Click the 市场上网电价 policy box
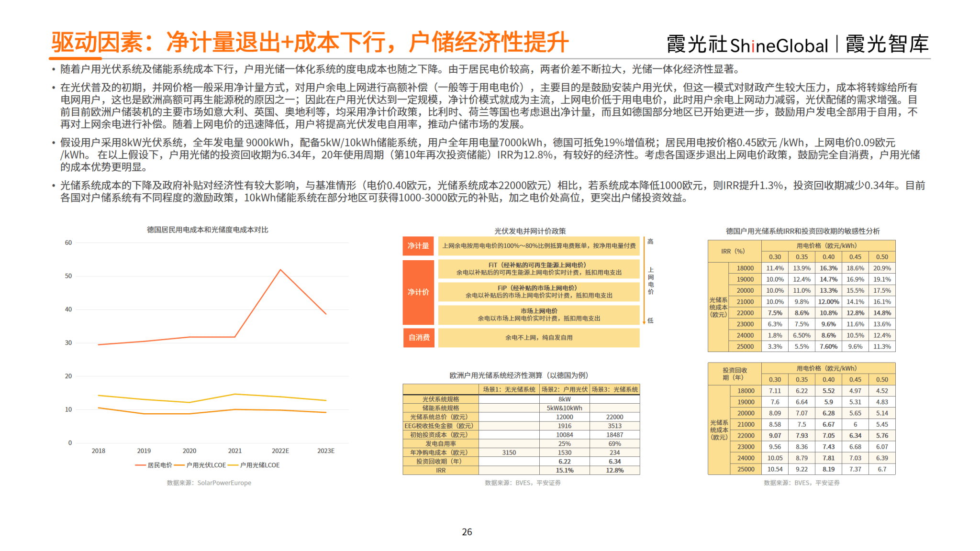The width and height of the screenshot is (980, 551). coord(539,315)
